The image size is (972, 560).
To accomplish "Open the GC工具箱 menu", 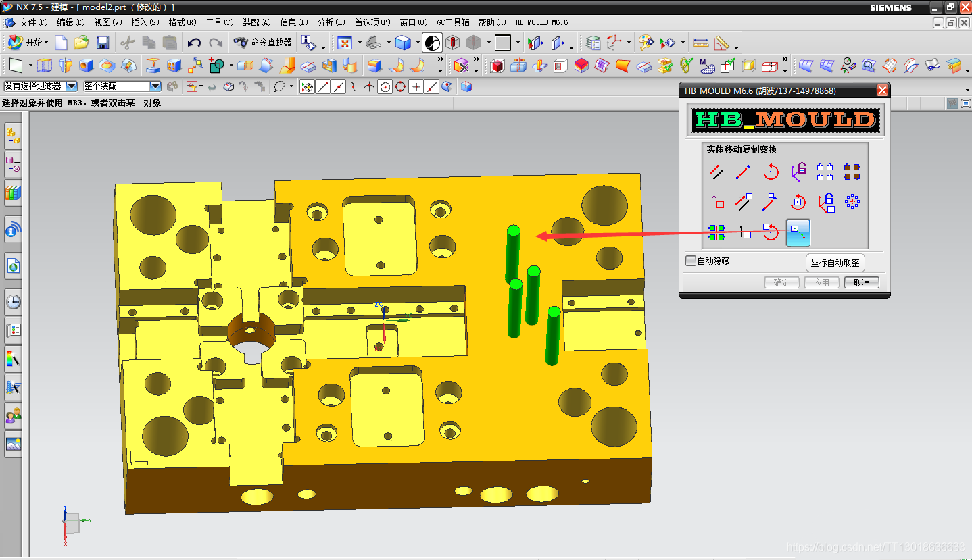I will [x=453, y=22].
